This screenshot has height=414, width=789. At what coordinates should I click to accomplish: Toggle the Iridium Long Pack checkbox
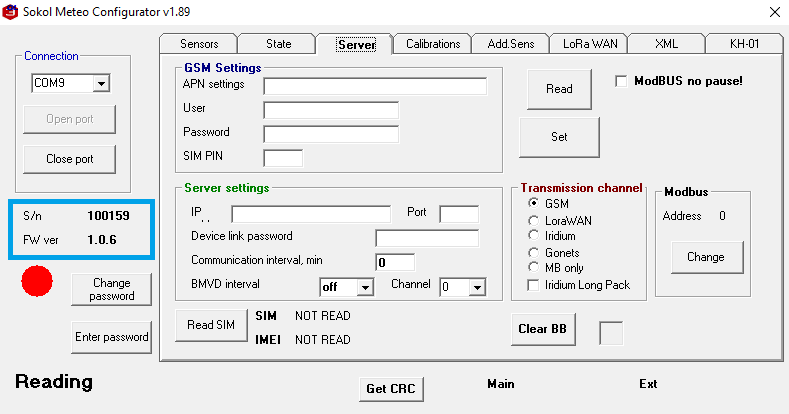533,285
